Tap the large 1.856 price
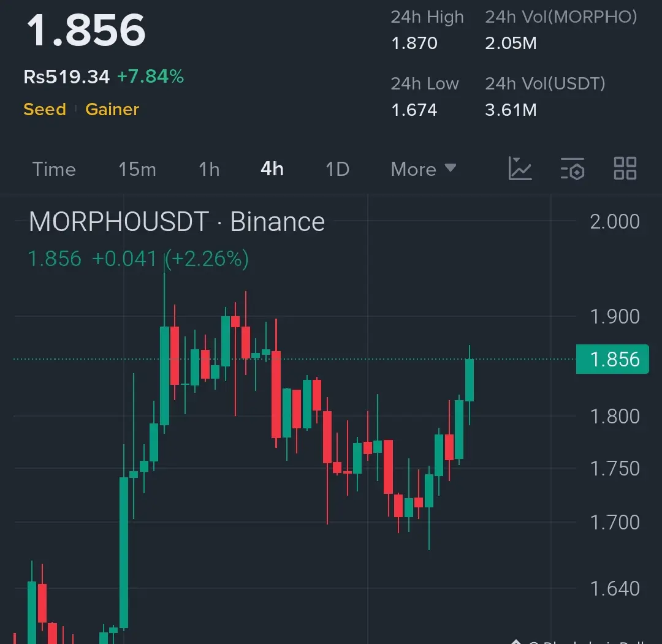This screenshot has width=662, height=644. point(86,30)
